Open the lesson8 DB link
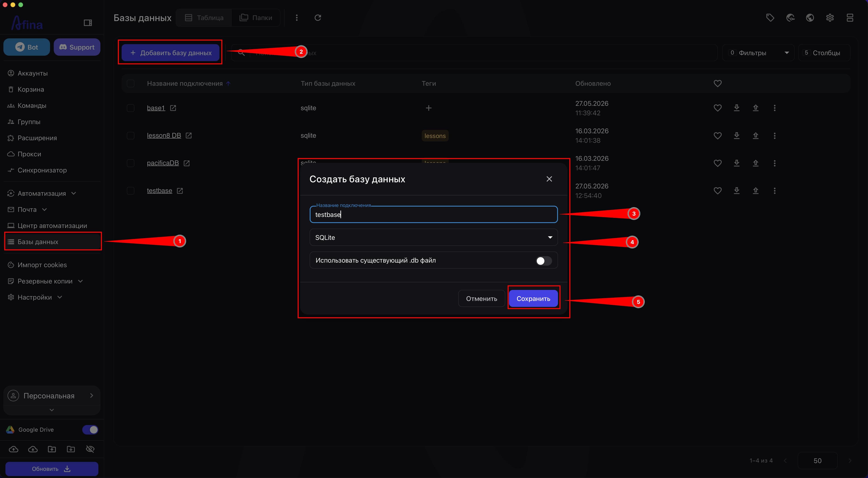The image size is (868, 478). 164,136
